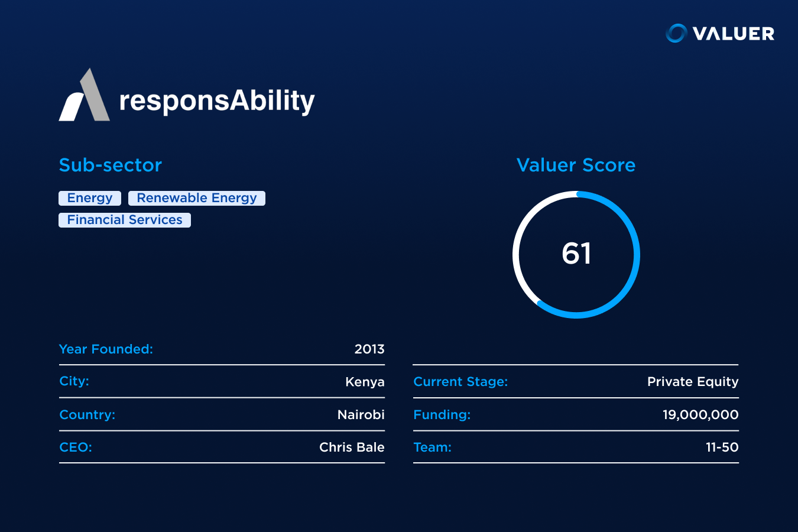Click the score value 61
The height and width of the screenshot is (532, 798).
pos(576,254)
